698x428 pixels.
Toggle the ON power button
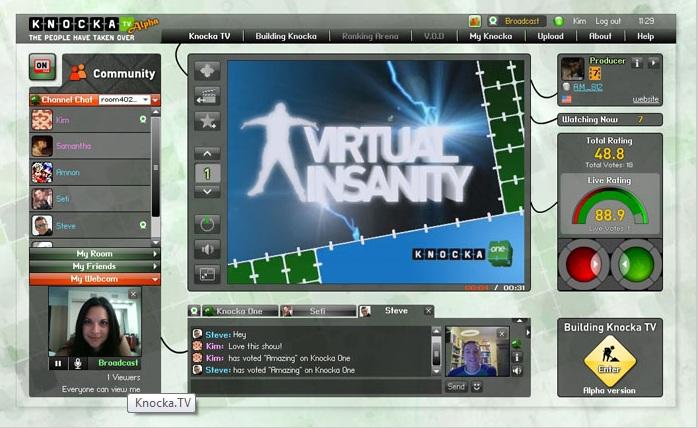coord(42,67)
